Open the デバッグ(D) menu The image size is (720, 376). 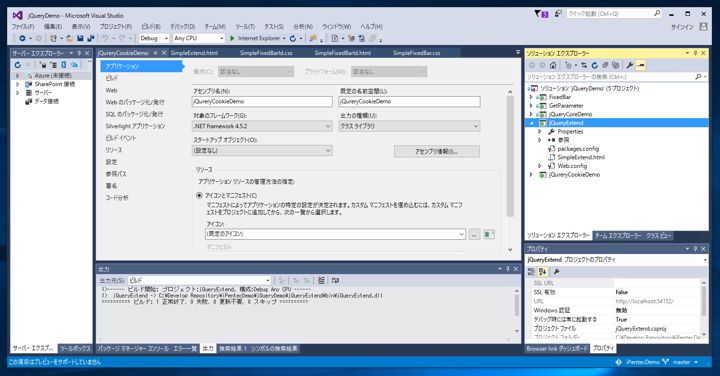(x=182, y=27)
